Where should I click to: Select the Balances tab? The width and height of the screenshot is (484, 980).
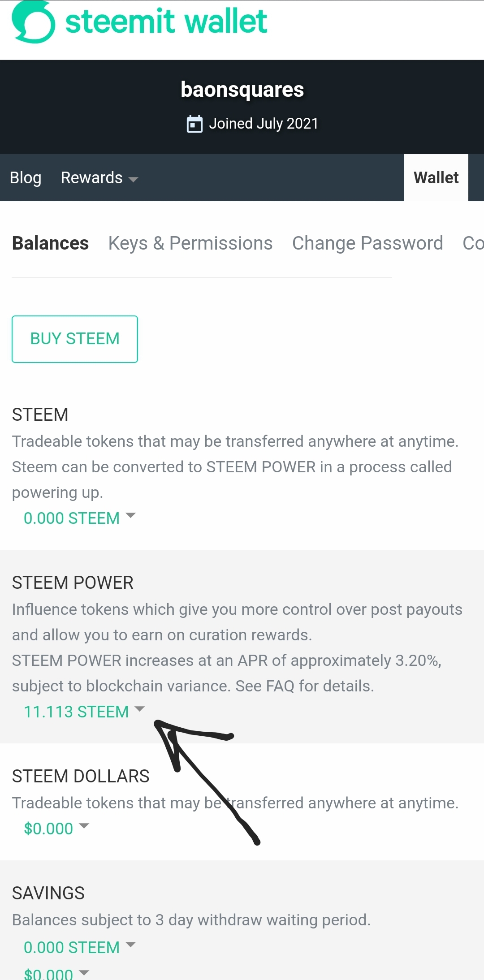point(50,243)
